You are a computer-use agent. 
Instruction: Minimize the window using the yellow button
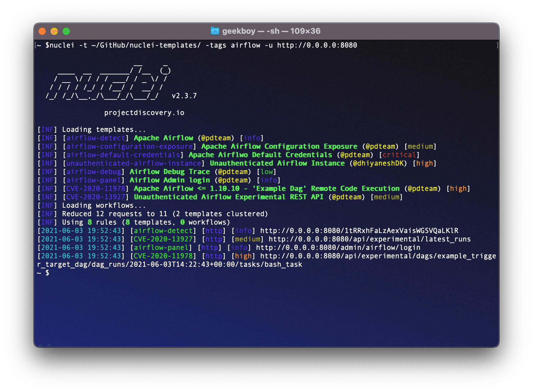click(54, 31)
